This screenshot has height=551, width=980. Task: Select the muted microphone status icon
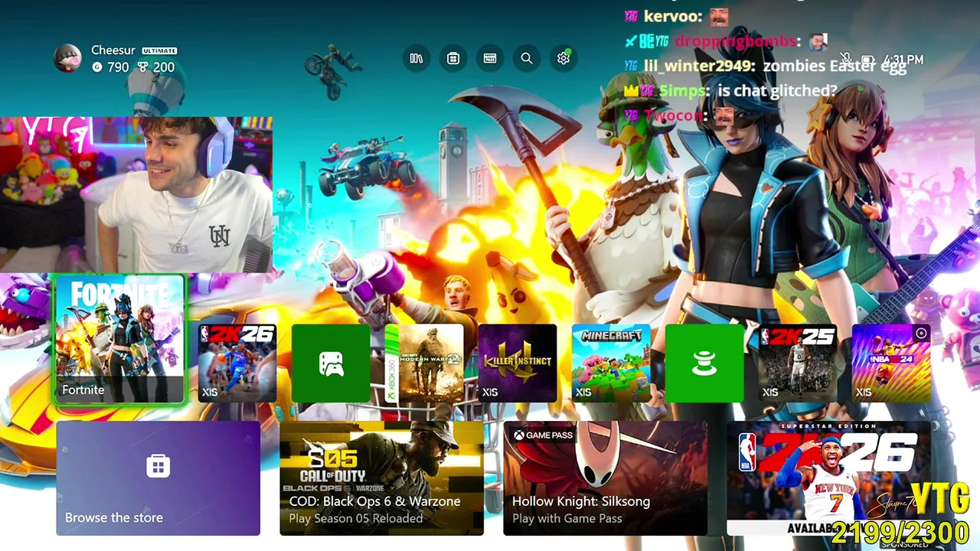846,59
